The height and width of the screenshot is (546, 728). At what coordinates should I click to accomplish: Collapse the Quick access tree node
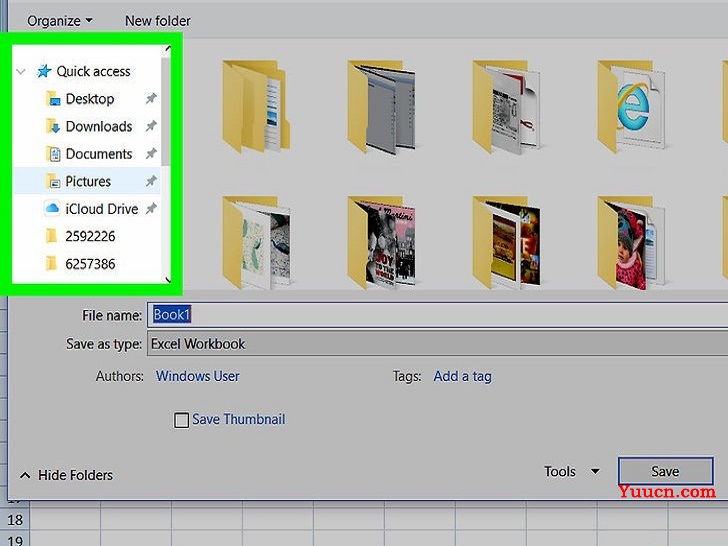pos(21,72)
